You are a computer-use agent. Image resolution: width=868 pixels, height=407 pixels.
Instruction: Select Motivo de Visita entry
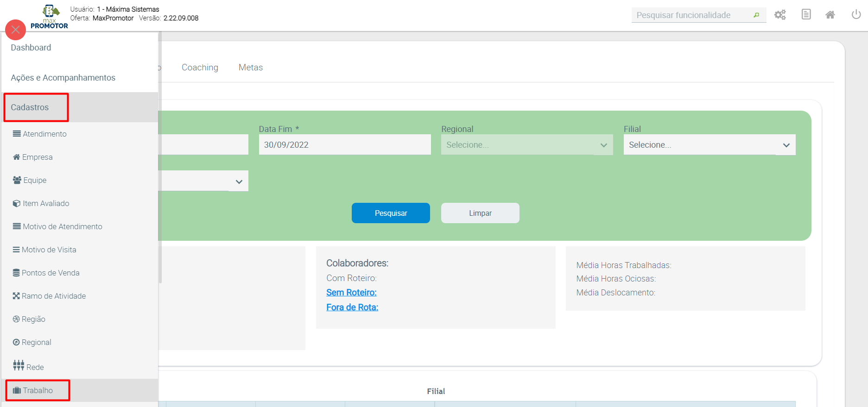click(x=80, y=250)
